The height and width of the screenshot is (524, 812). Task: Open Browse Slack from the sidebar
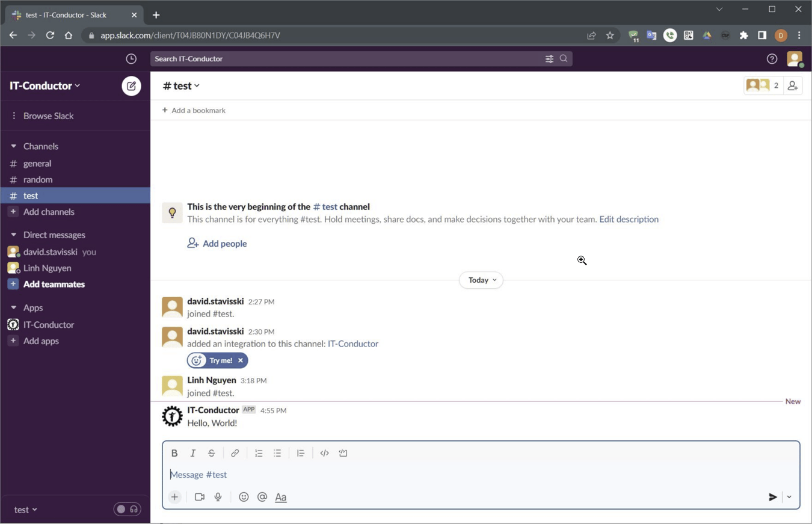pos(48,116)
